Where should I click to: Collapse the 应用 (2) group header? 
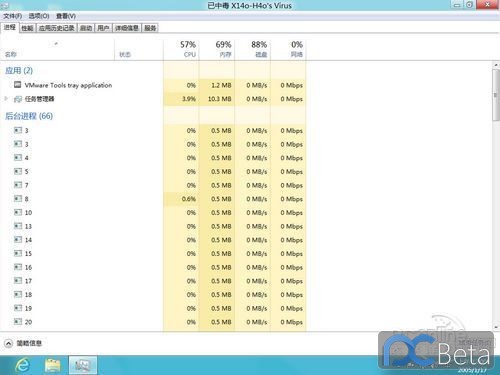point(19,70)
